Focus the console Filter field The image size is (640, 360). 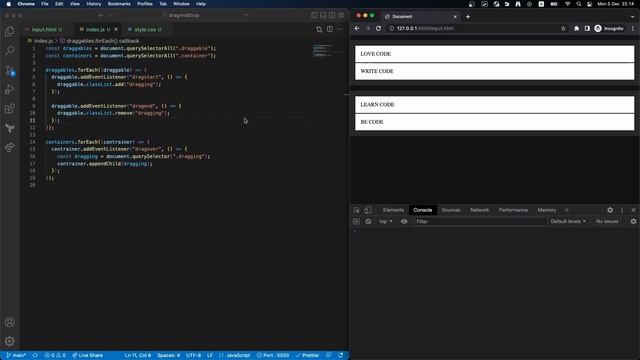480,222
